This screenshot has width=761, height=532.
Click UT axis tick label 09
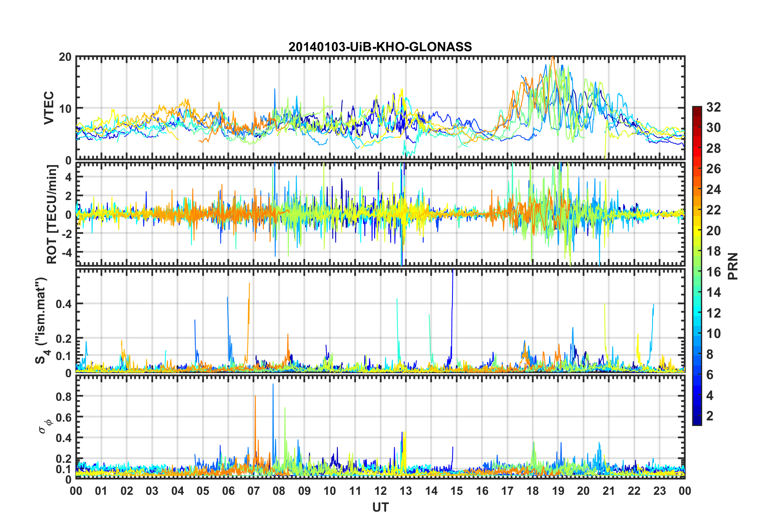304,491
